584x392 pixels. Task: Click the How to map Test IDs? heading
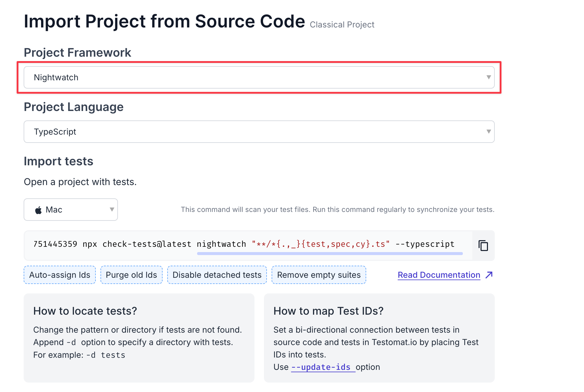coord(328,311)
